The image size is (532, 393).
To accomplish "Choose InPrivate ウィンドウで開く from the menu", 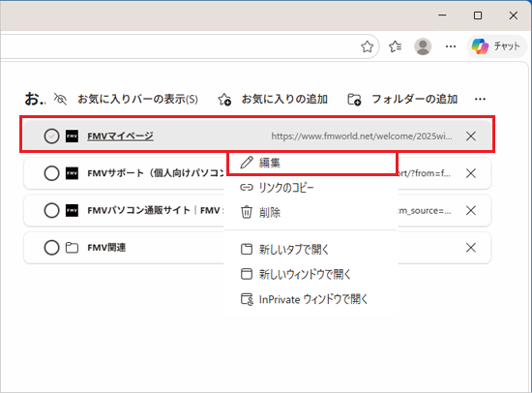I will 310,299.
